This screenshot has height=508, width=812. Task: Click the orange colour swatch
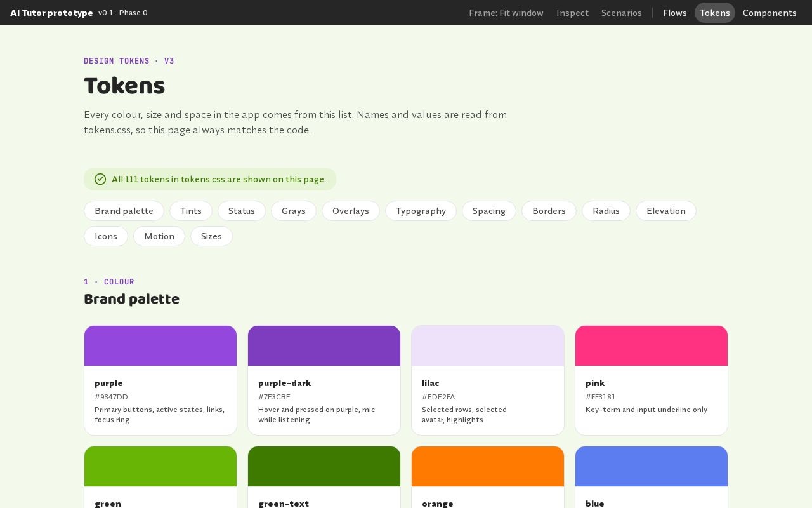[x=488, y=467]
